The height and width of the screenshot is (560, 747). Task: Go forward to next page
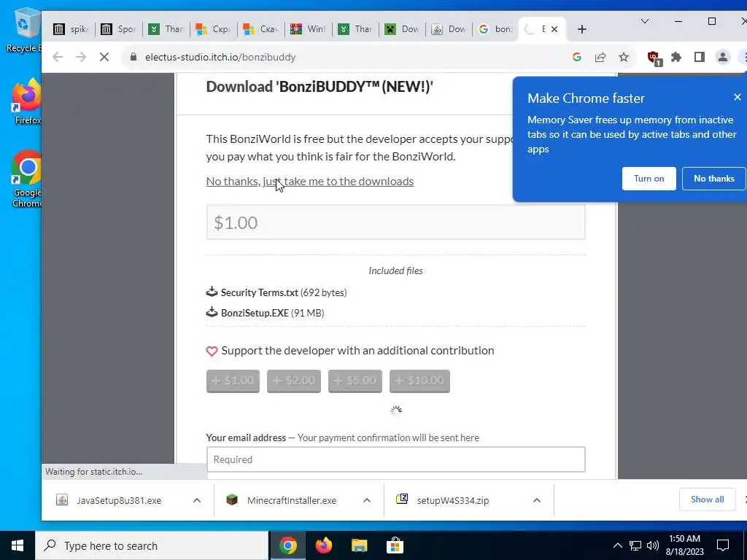(81, 57)
